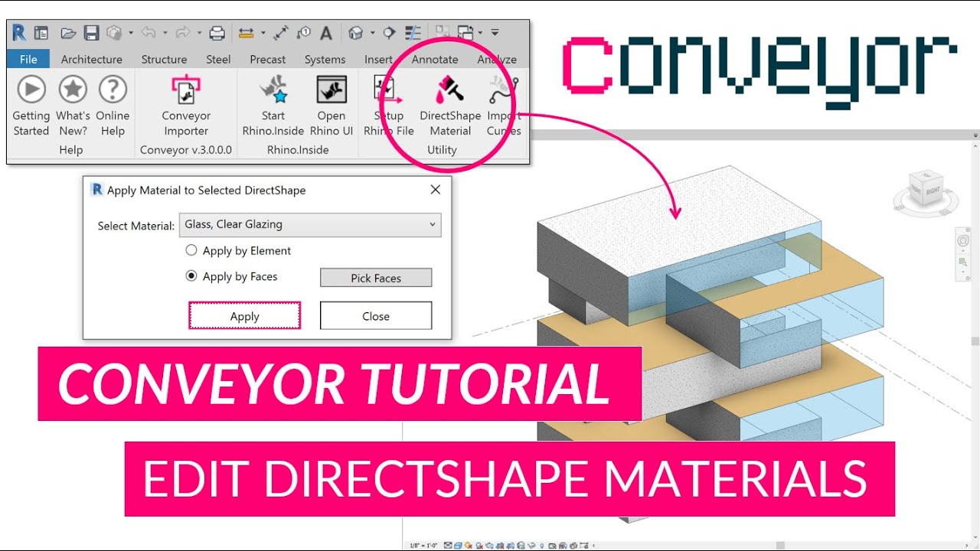This screenshot has width=980, height=551.
Task: Switch to the Architecture tab
Action: 92,59
